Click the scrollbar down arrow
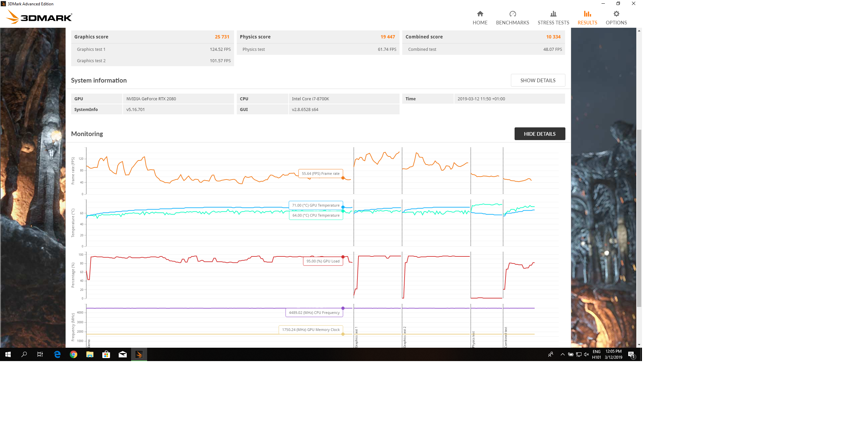Screen dimensions: 868x446 click(639, 345)
